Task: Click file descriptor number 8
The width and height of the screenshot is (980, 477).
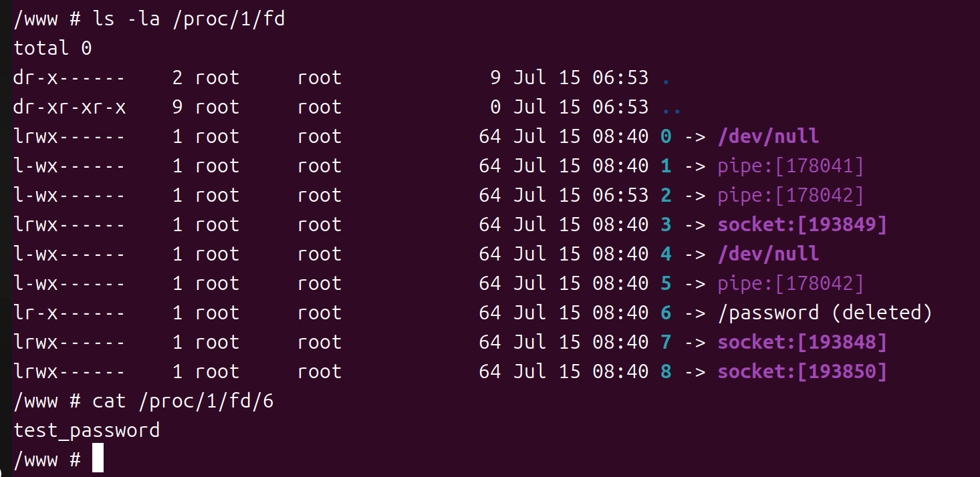Action: pyautogui.click(x=665, y=371)
